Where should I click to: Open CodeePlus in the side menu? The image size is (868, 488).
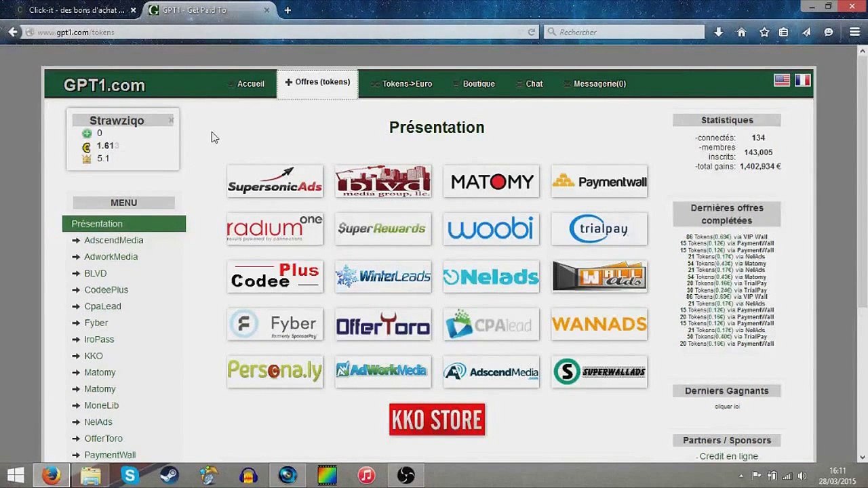click(106, 289)
